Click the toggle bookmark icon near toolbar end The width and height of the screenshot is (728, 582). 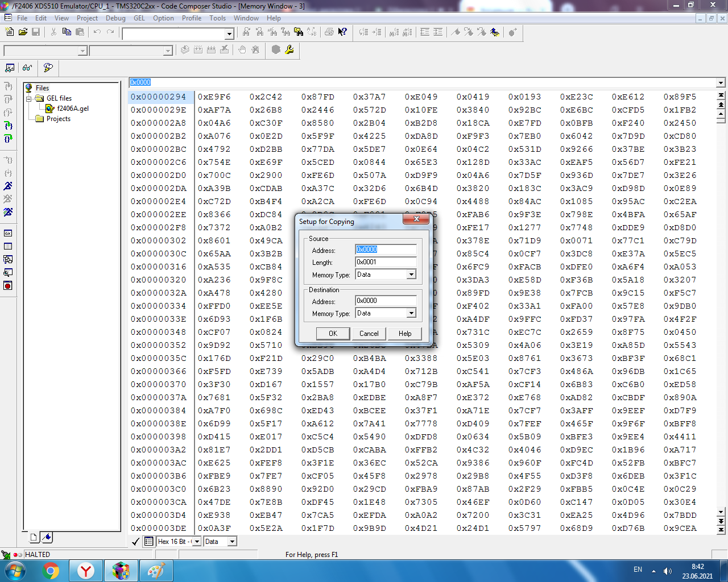click(455, 32)
